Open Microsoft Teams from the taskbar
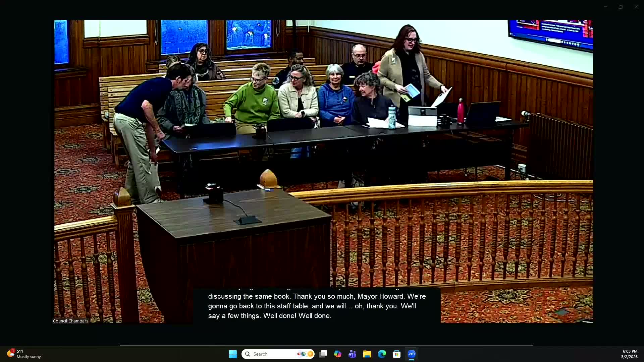Image resolution: width=644 pixels, height=362 pixels. [x=352, y=354]
